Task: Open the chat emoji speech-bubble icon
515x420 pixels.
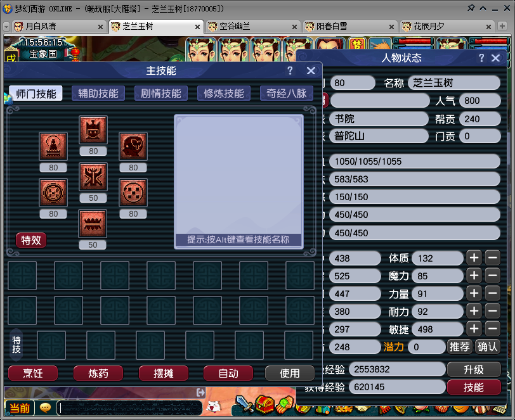Action: click(x=45, y=408)
